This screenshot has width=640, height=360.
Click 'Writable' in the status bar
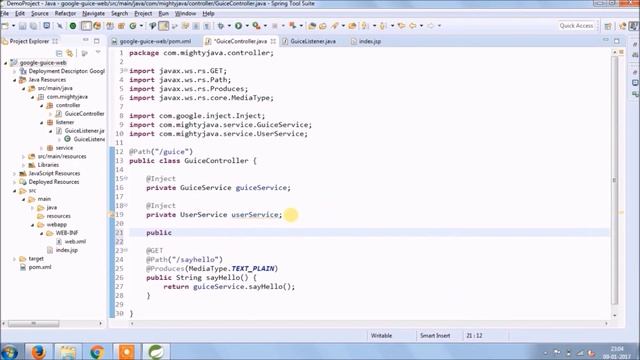tap(381, 336)
